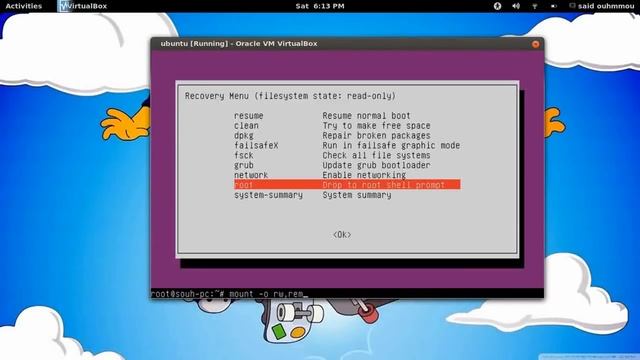Click the 'Check all file systems' description
This screenshot has height=360, width=640.
click(376, 155)
